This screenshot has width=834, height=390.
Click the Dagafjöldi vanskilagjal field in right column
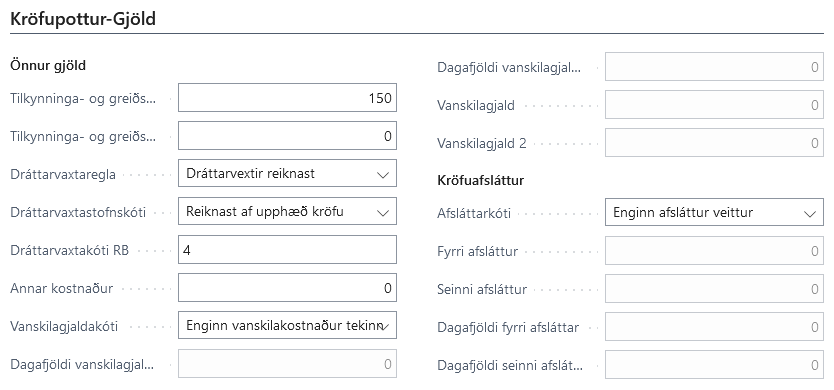714,67
